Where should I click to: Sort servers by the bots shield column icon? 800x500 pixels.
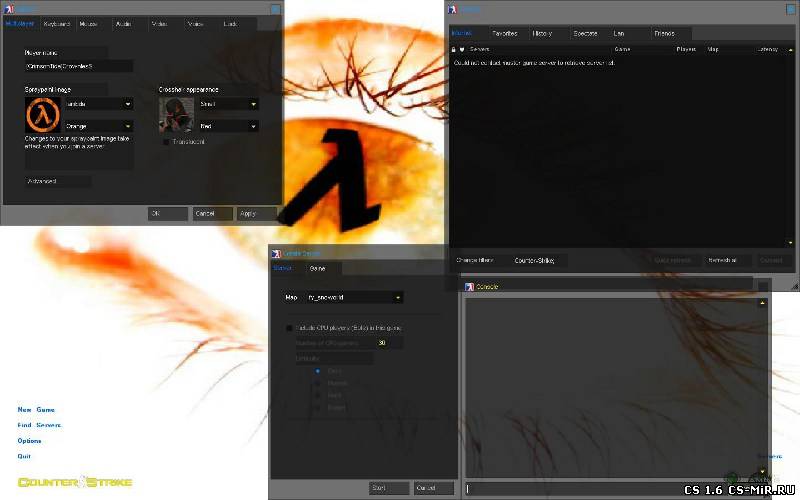coord(462,49)
